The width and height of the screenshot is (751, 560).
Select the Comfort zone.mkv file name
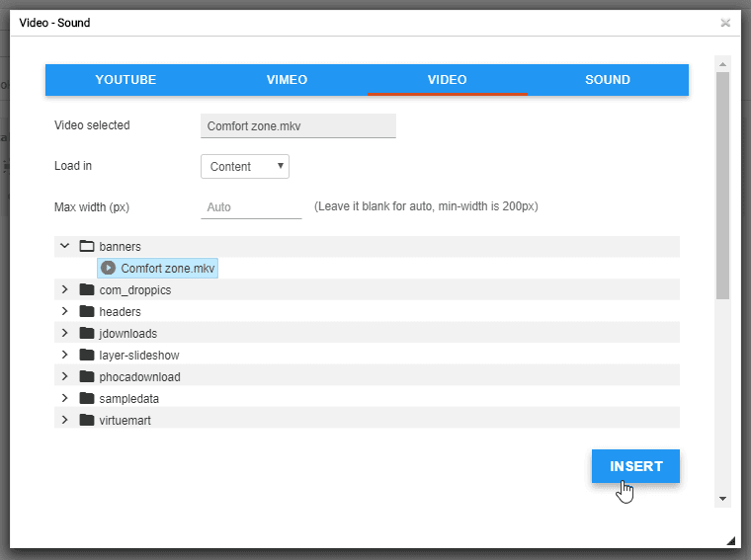coord(167,268)
